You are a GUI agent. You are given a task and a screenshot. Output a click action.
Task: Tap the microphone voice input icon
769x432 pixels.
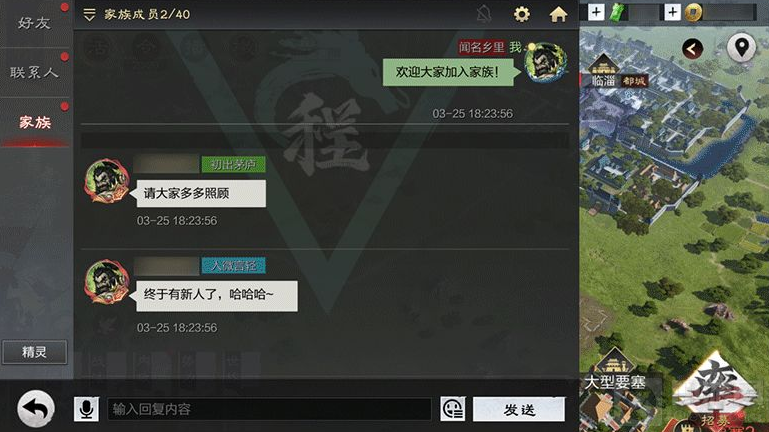(x=86, y=409)
